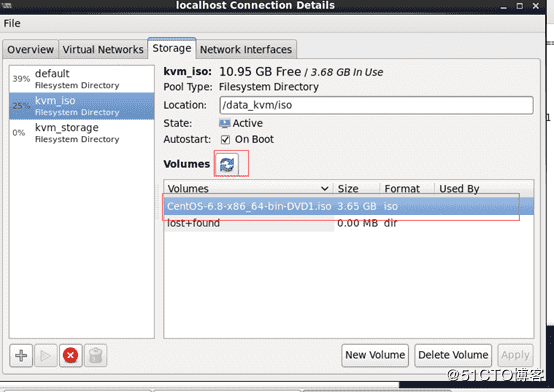Viewport: 554px width, 392px height.
Task: Select the kvm_storage pool
Action: (82, 133)
